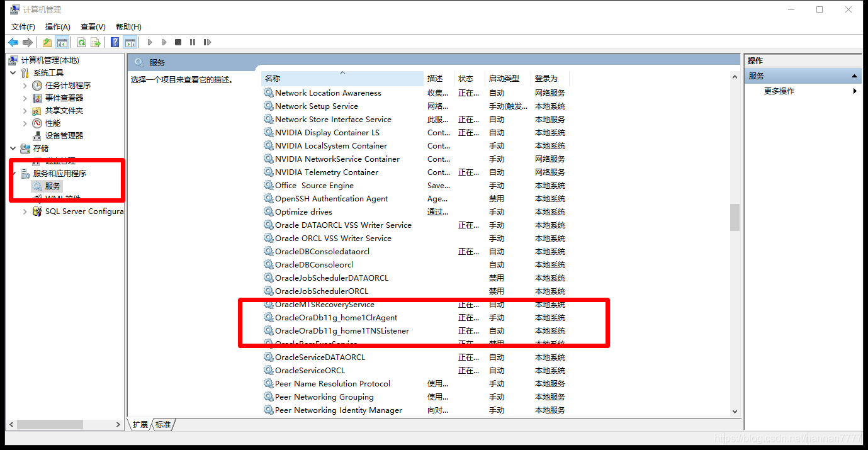
Task: Click the Stop service square icon
Action: click(x=178, y=42)
